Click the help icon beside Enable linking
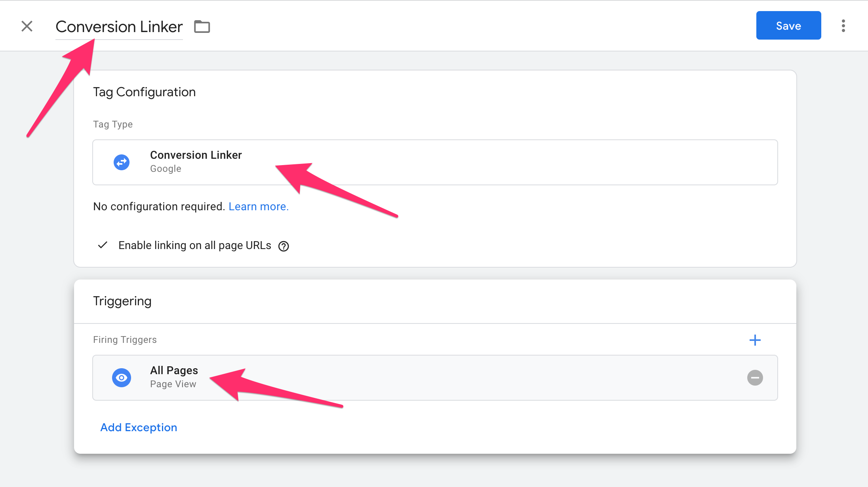Image resolution: width=868 pixels, height=487 pixels. click(x=284, y=246)
